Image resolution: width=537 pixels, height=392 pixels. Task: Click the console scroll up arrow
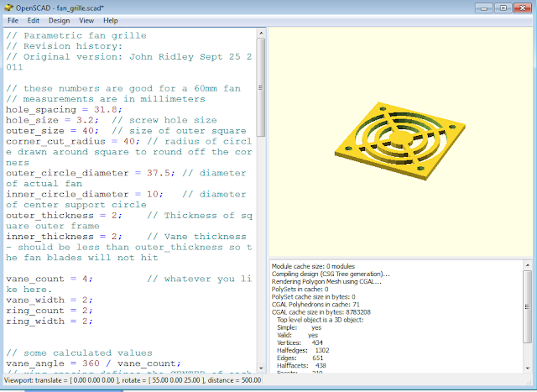coord(528,265)
